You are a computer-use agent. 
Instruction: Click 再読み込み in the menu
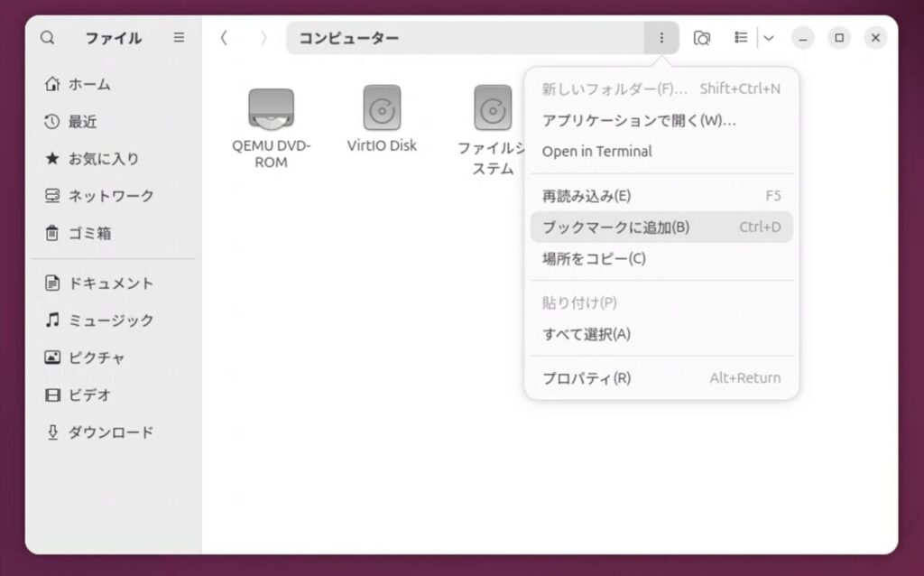pyautogui.click(x=587, y=196)
